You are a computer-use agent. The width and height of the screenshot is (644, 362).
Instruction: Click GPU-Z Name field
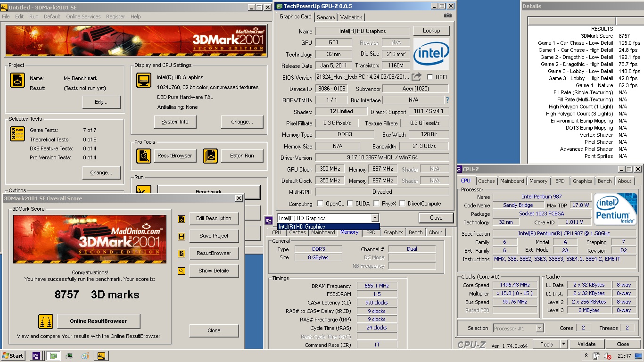pyautogui.click(x=363, y=31)
